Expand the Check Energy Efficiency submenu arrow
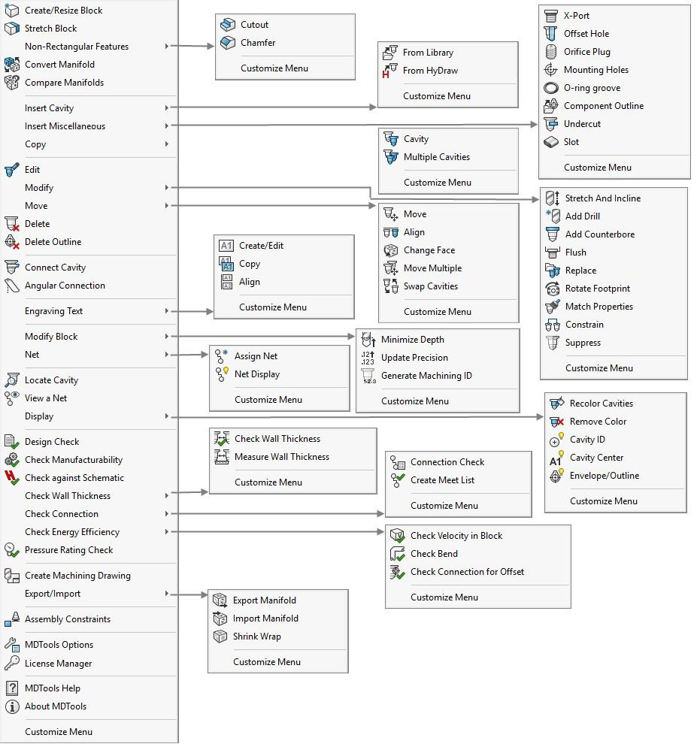The image size is (700, 750). (x=166, y=532)
